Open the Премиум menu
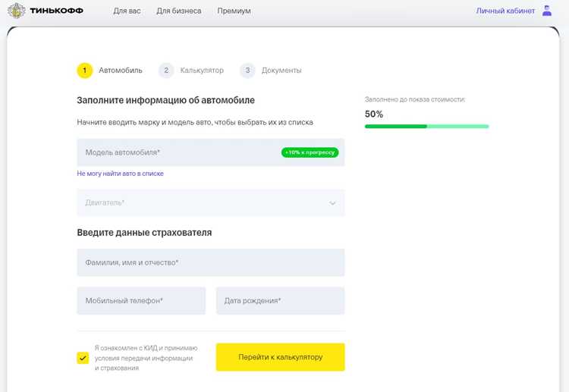 coord(234,11)
